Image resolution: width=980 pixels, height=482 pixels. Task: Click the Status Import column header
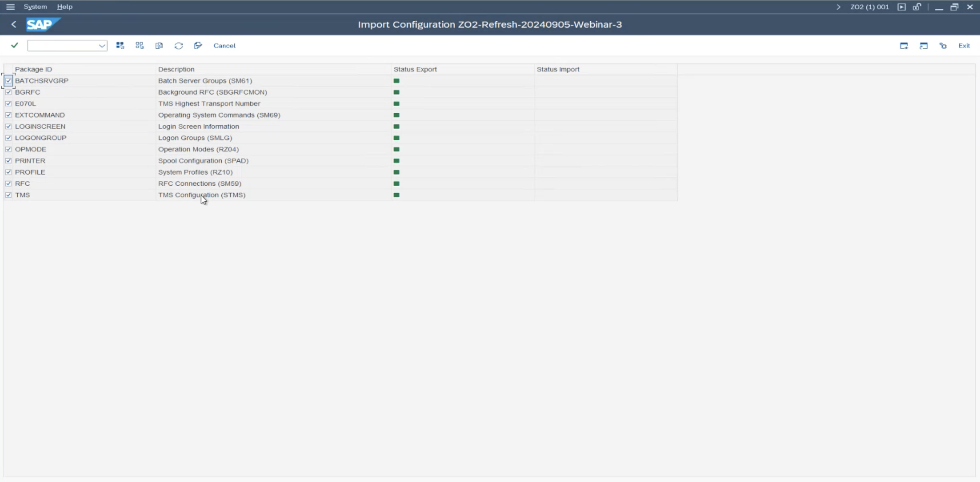pyautogui.click(x=558, y=69)
